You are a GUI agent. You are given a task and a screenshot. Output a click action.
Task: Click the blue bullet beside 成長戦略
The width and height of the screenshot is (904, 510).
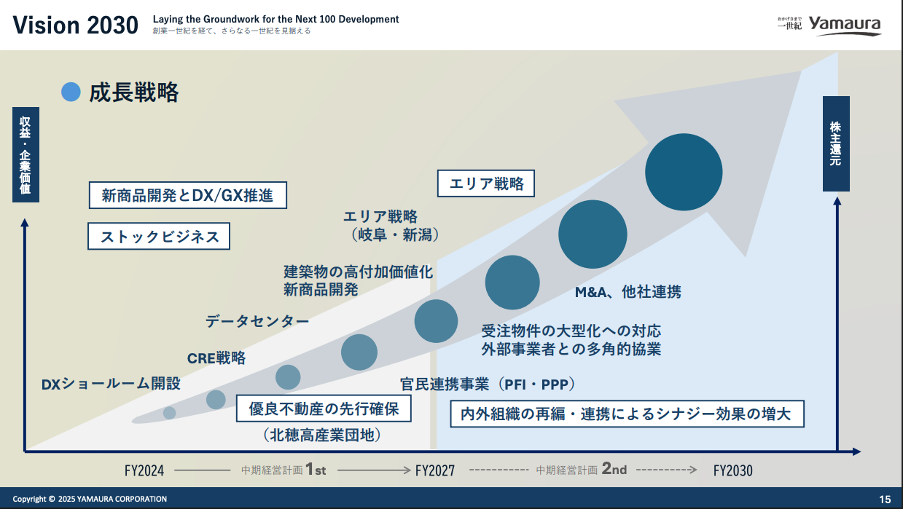click(x=71, y=92)
